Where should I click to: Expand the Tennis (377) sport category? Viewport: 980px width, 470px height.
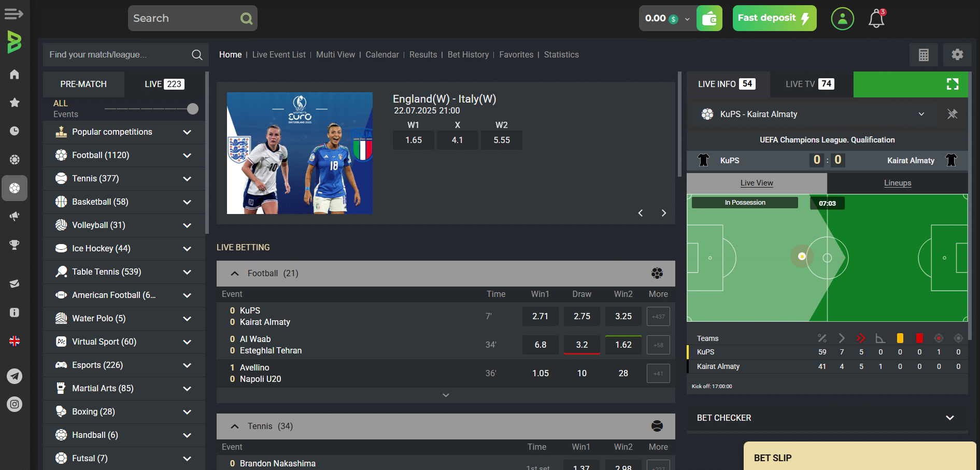(124, 178)
